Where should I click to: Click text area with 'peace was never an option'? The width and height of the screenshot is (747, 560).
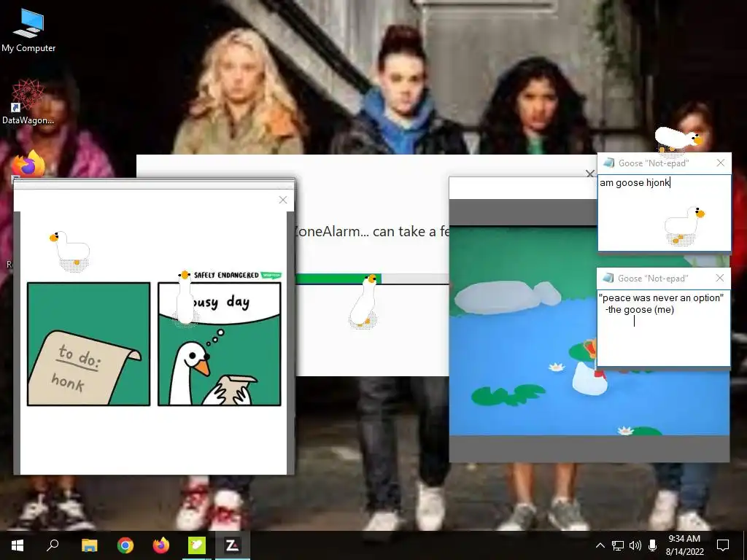pos(663,328)
